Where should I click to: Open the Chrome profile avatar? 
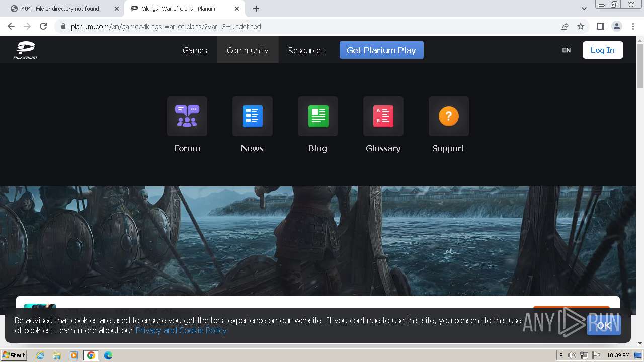click(x=616, y=26)
